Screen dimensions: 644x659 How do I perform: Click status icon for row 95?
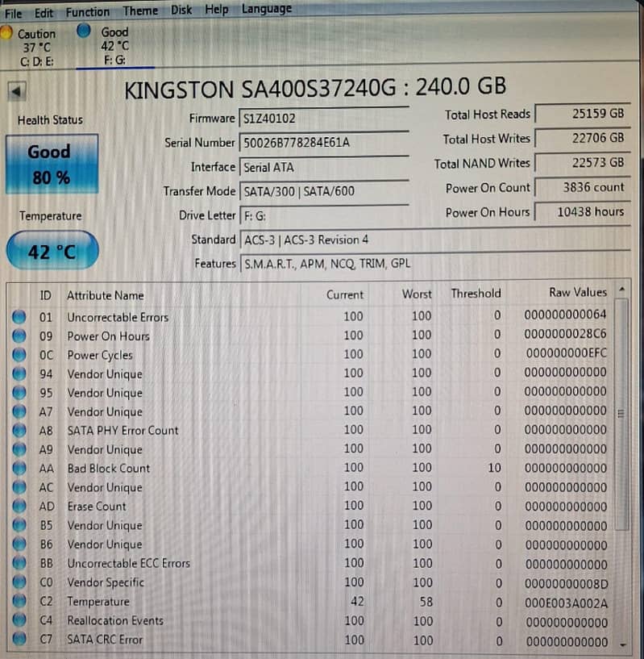click(19, 393)
